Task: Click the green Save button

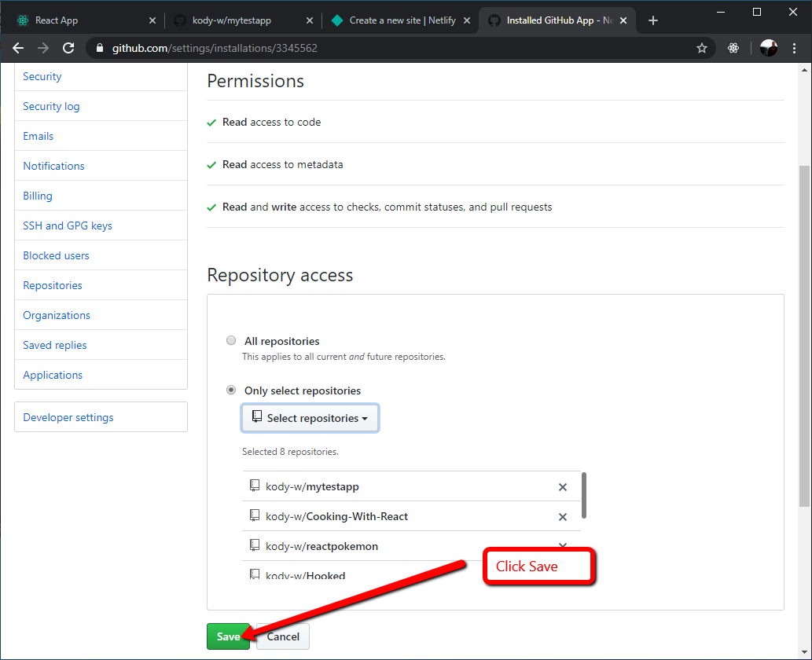Action: coord(228,636)
